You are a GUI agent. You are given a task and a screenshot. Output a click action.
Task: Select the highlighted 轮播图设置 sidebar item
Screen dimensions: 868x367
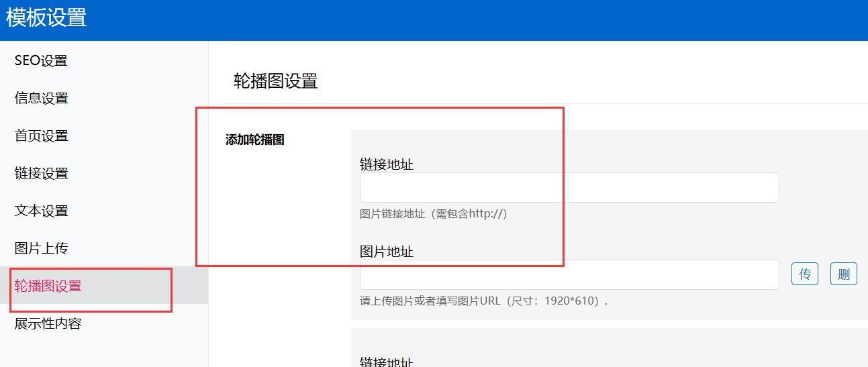48,286
